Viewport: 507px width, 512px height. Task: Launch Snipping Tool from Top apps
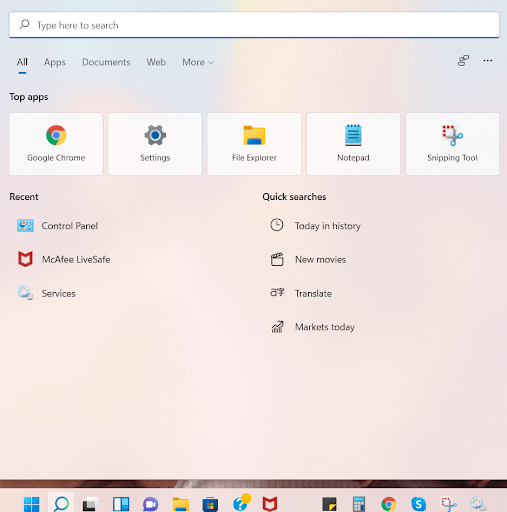452,144
